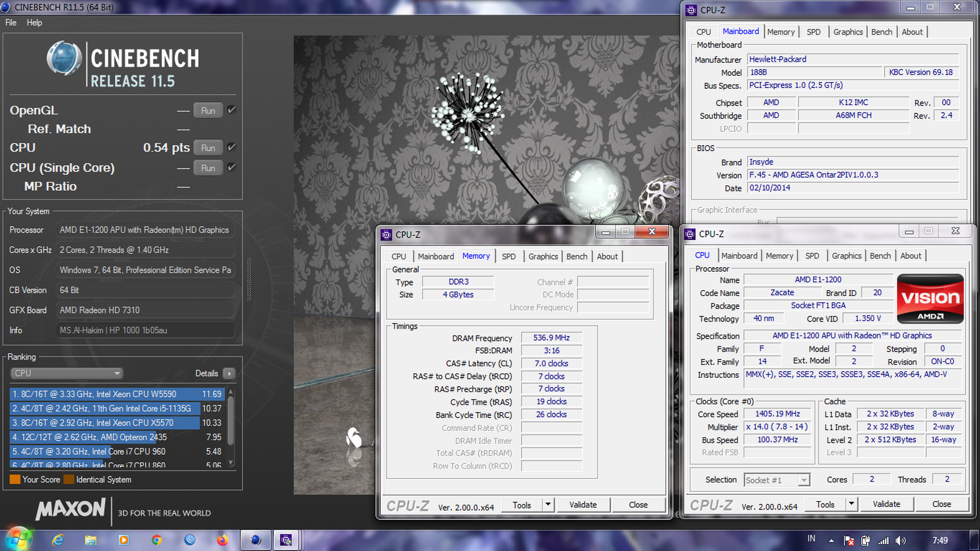Screen dimensions: 980x551
Task: Click the Identical System brown swatch
Action: coord(68,480)
